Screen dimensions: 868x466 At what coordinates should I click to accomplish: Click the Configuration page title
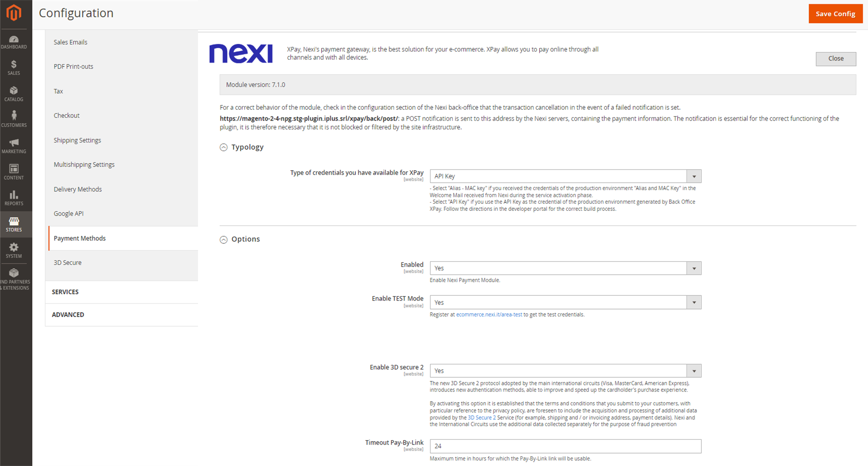[x=76, y=13]
